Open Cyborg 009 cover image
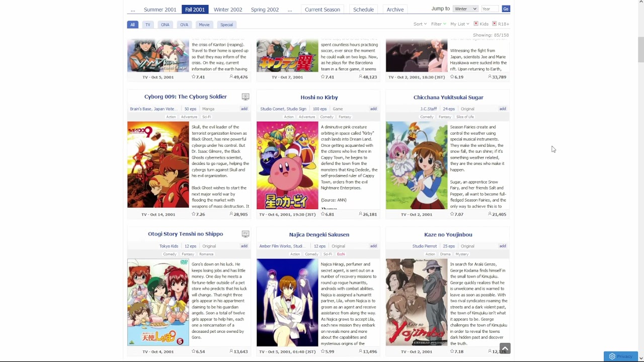Screen dimensions: 644x362 point(158,164)
